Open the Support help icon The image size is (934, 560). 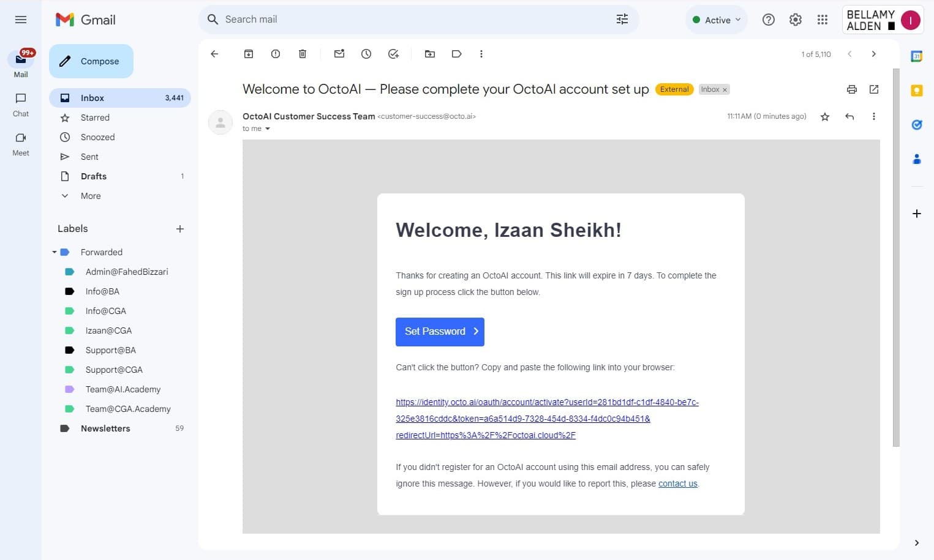[x=769, y=20]
